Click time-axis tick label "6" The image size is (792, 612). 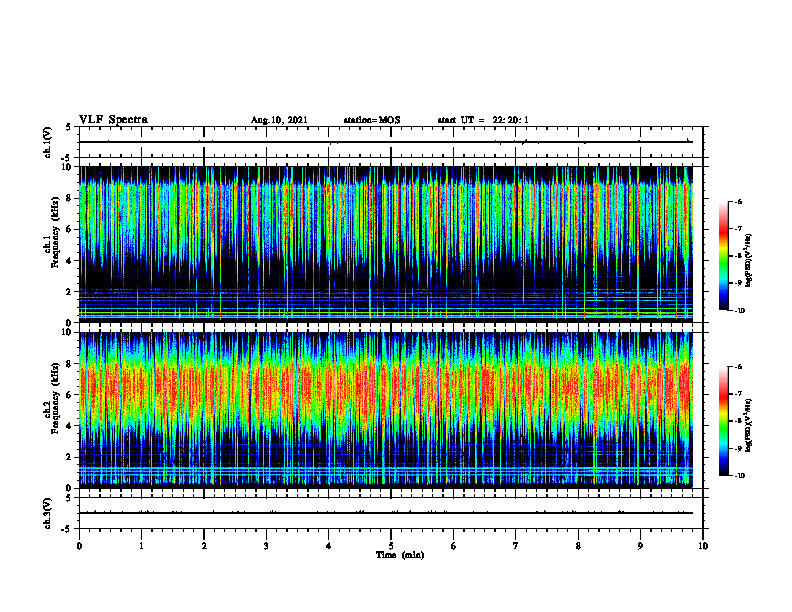(453, 546)
